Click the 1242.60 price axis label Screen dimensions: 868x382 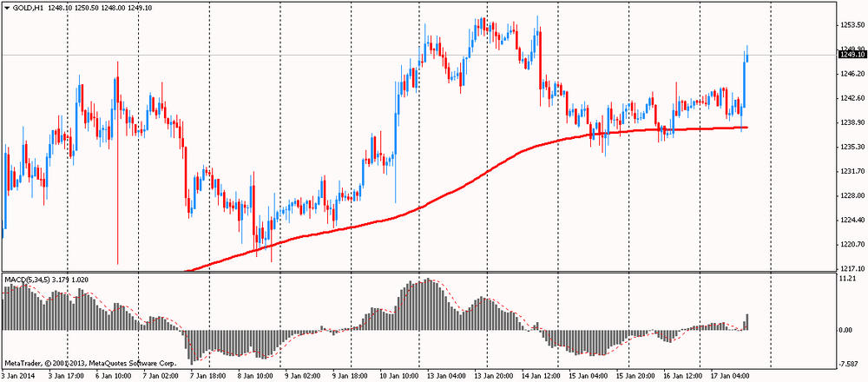[852, 98]
